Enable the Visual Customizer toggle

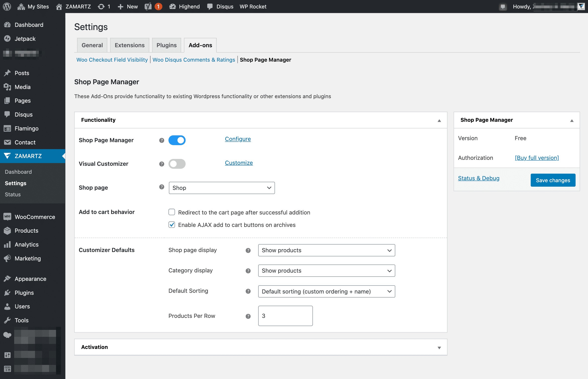(x=177, y=164)
